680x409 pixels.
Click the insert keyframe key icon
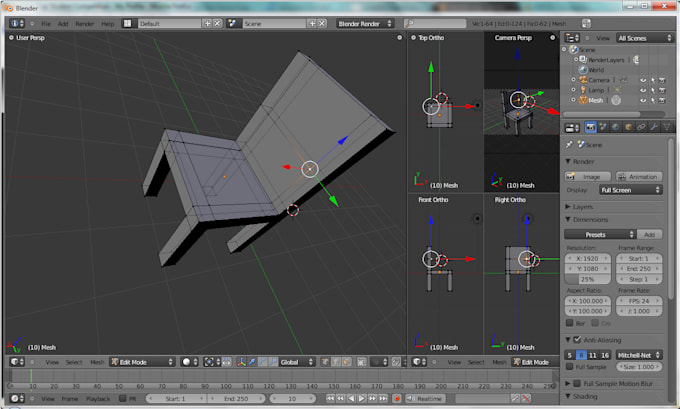[x=515, y=398]
